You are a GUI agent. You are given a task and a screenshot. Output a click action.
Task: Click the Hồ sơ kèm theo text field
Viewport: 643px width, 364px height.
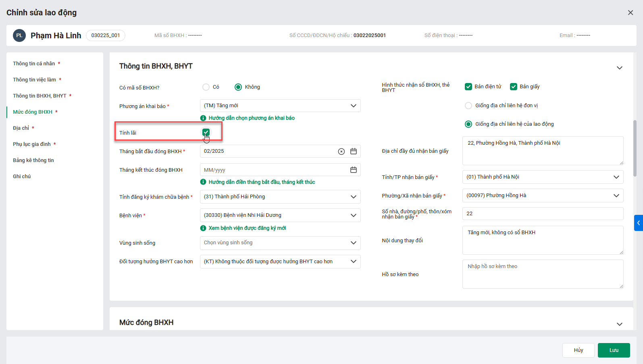(543, 274)
